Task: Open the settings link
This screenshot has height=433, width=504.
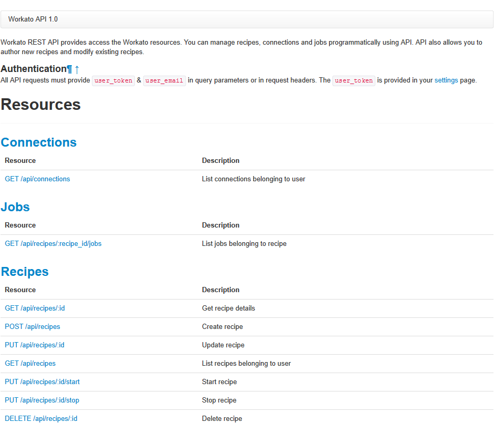Action: point(446,80)
